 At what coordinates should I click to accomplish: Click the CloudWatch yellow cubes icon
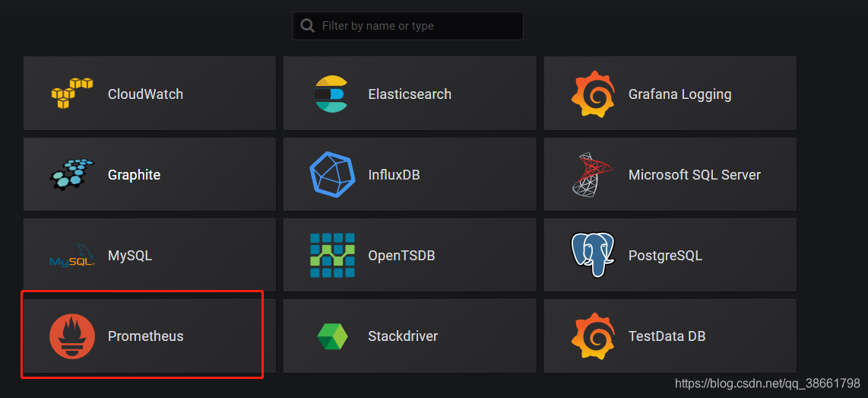72,93
